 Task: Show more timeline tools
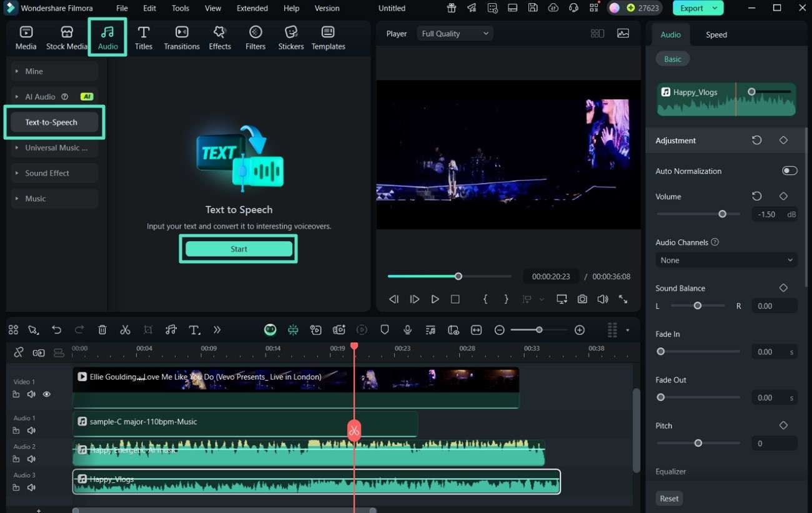pos(217,330)
